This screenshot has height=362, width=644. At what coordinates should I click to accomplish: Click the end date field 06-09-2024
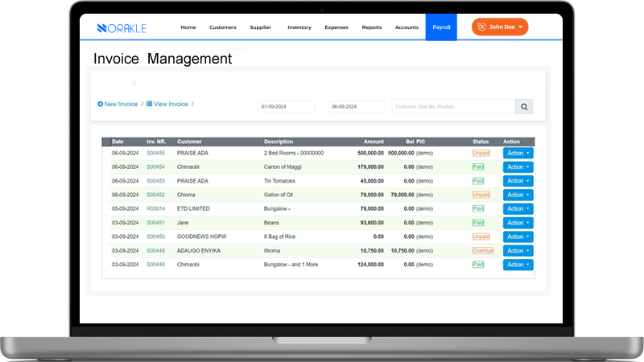click(x=357, y=106)
